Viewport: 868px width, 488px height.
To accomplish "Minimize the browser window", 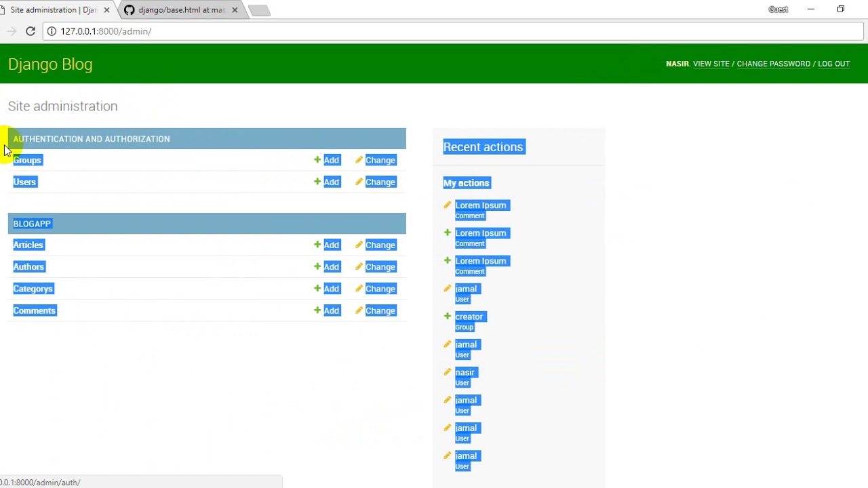I will click(810, 9).
